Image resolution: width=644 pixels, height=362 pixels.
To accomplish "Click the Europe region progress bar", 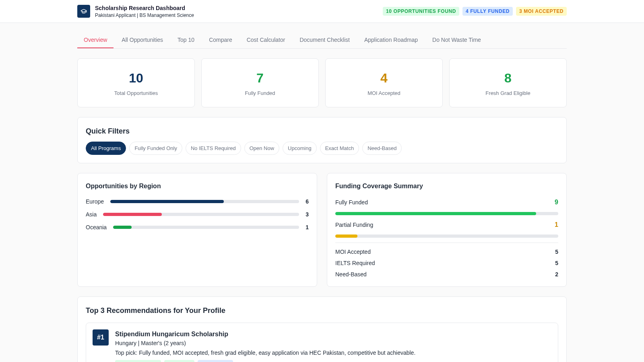I will click(x=204, y=202).
